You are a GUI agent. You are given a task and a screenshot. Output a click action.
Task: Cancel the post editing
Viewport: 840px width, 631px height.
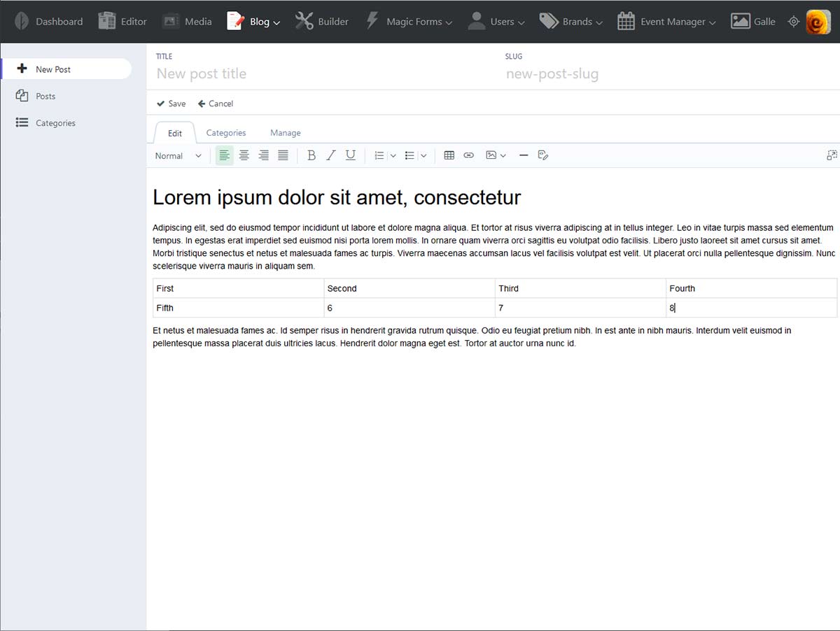click(x=216, y=104)
